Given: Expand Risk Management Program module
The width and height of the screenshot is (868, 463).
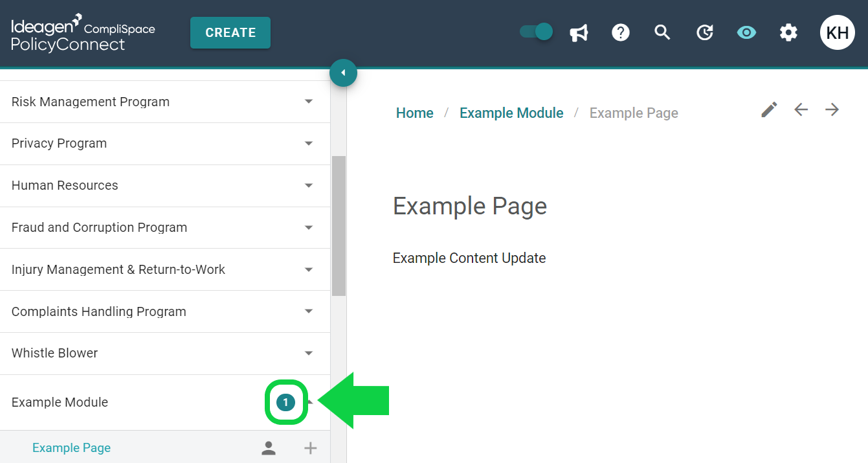Looking at the screenshot, I should click(x=309, y=102).
